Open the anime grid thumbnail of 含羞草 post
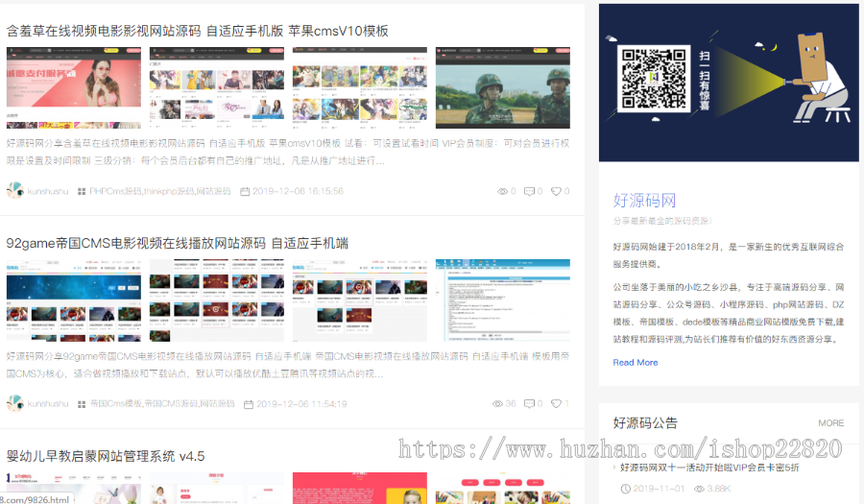 click(x=360, y=87)
